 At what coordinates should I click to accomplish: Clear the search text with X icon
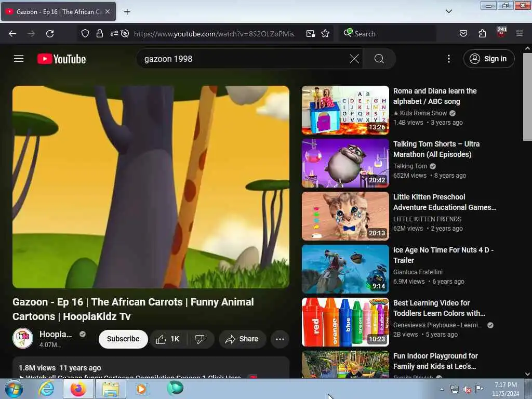click(x=354, y=59)
